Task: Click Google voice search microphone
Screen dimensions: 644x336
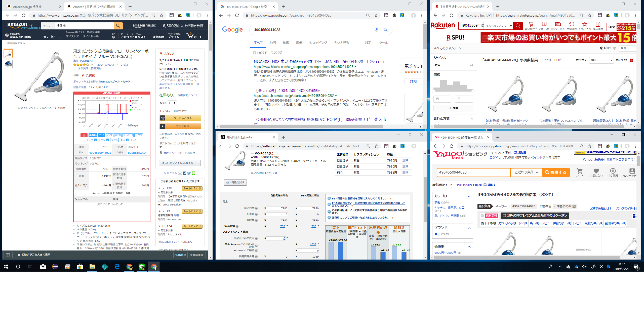Action: pos(377,30)
